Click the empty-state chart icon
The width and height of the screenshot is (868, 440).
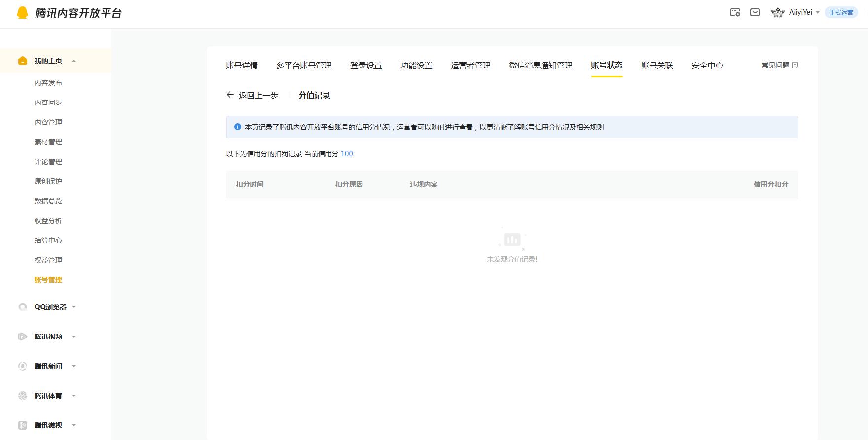(x=512, y=239)
